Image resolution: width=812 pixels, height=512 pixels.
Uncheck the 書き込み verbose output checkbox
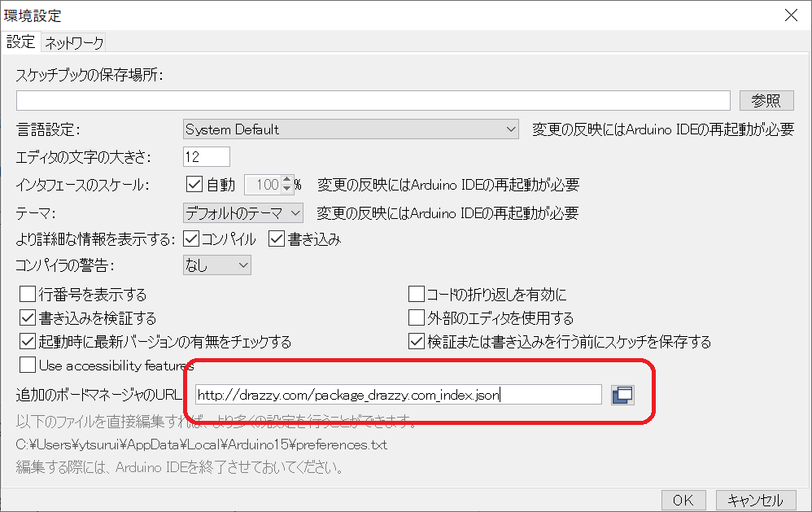277,239
